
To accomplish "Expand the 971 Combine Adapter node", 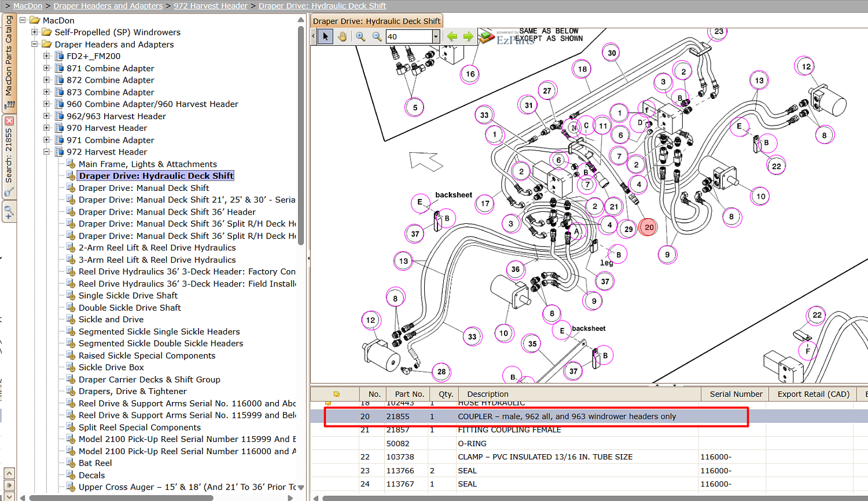I will click(47, 140).
